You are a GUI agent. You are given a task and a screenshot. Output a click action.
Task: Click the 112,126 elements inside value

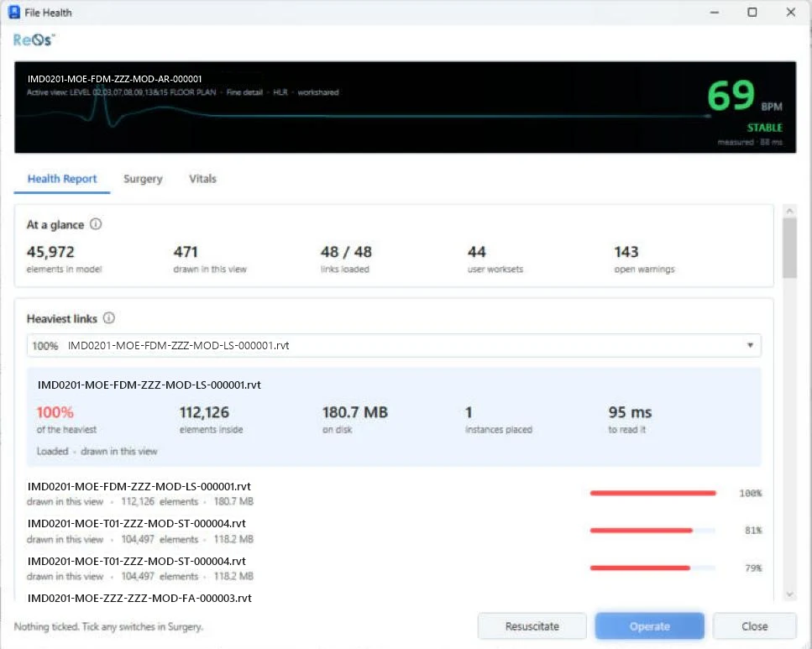click(204, 412)
